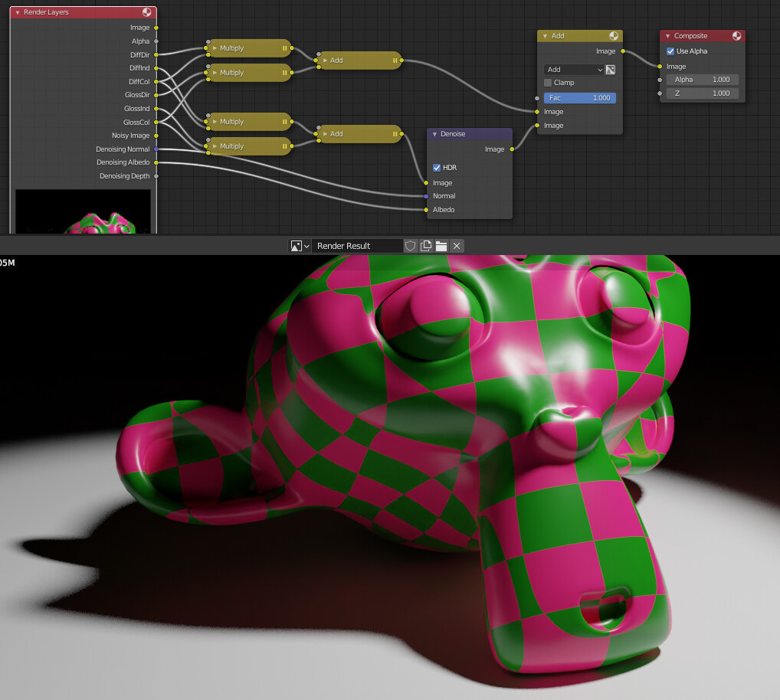The height and width of the screenshot is (700, 780).
Task: Click the Alpha value field in Composite node
Action: pos(702,80)
